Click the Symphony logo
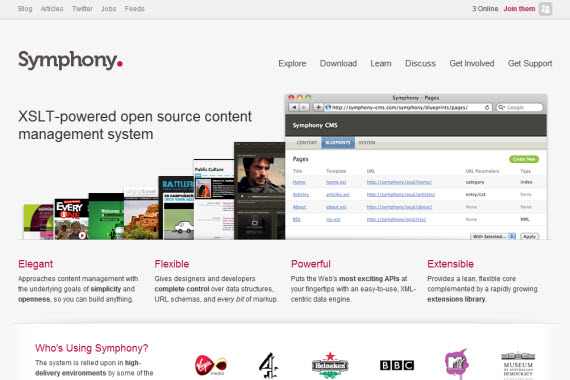570x380 pixels. tap(71, 60)
